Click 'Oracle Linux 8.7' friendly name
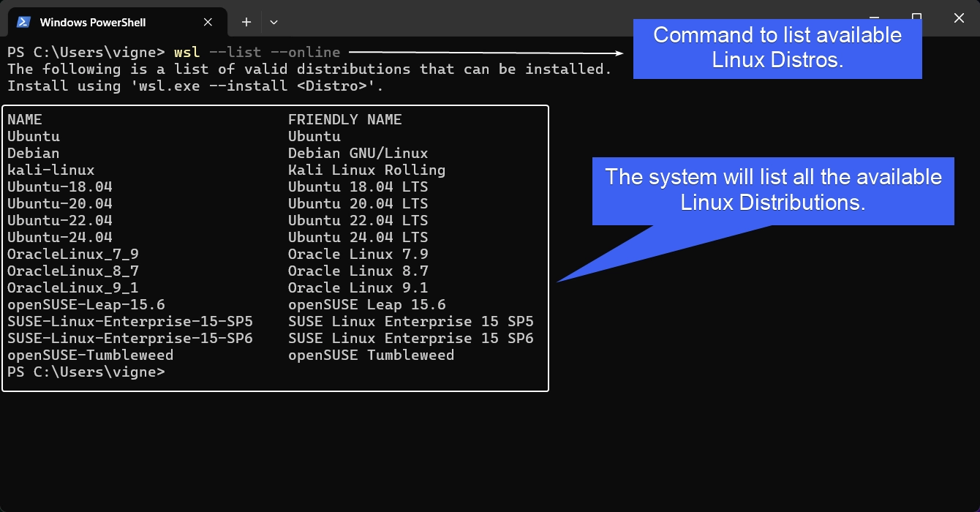 [358, 271]
